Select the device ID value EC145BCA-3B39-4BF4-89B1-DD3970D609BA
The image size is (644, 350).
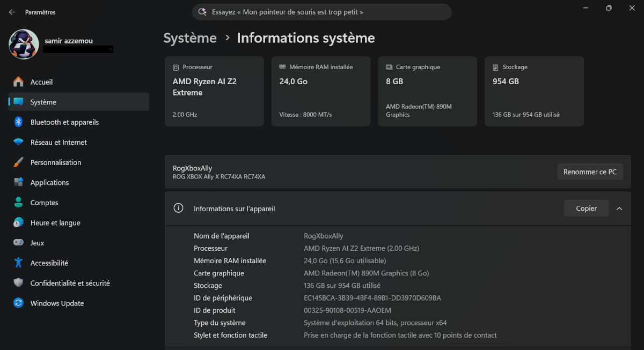click(x=372, y=298)
